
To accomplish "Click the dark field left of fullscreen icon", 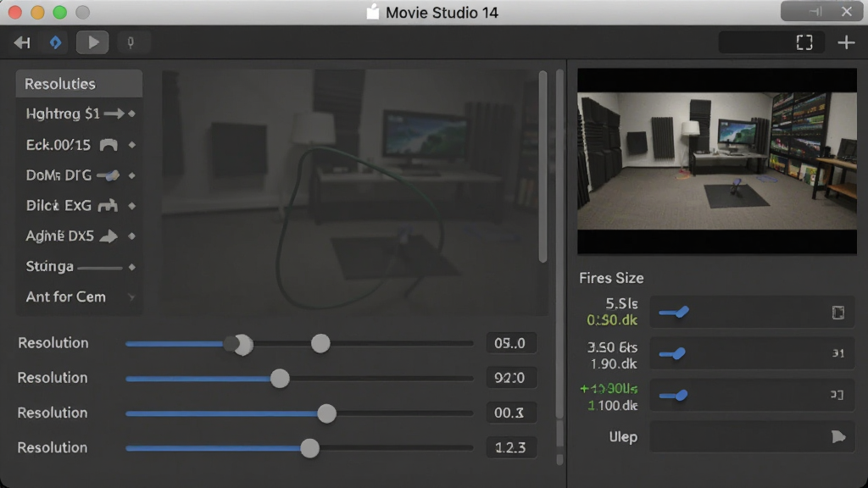I will coord(755,42).
